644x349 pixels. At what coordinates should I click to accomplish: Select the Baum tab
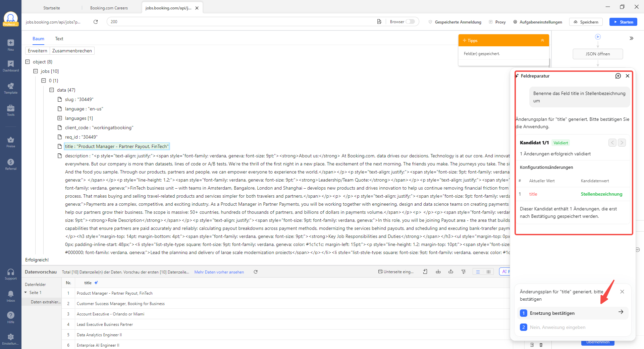38,39
